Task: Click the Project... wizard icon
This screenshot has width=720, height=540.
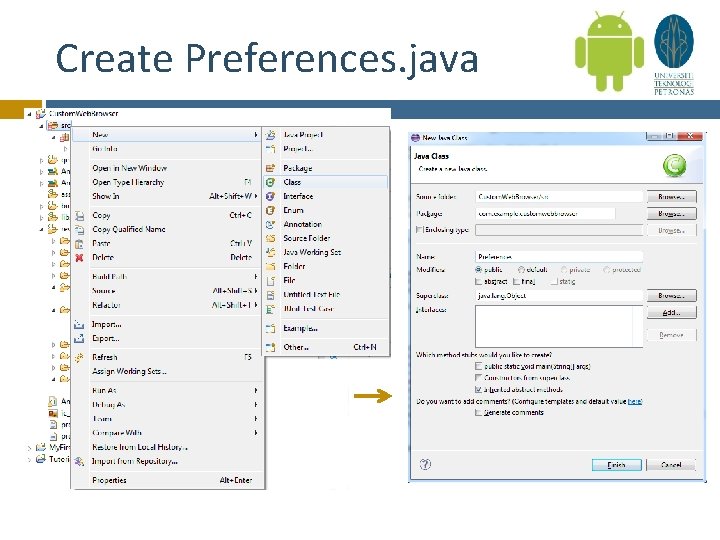Action: (x=270, y=149)
